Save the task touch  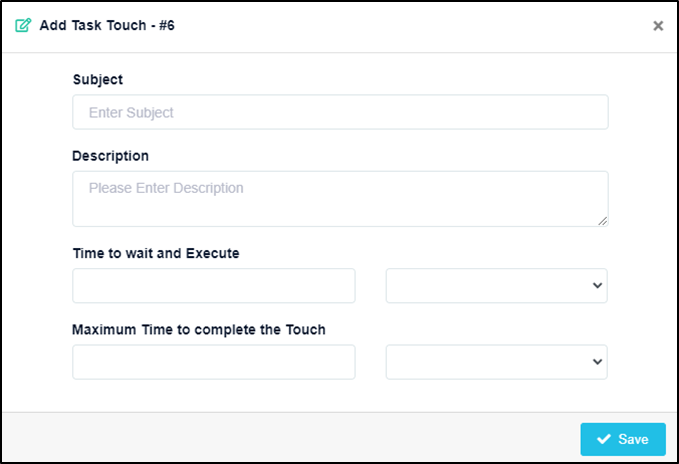pyautogui.click(x=623, y=439)
